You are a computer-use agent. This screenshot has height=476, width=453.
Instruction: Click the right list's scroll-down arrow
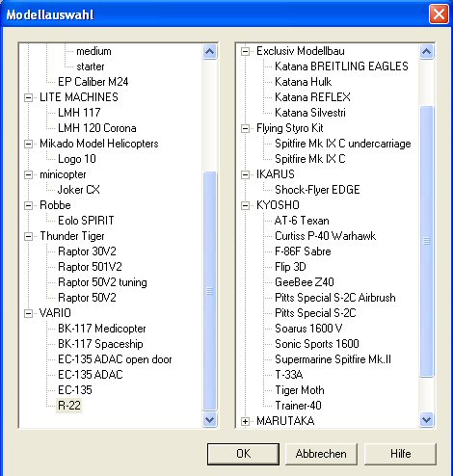(x=426, y=420)
